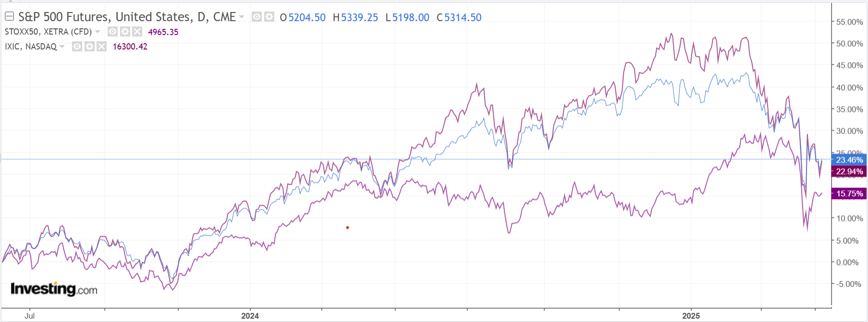The width and height of the screenshot is (868, 322).
Task: Remove the STOXX50 comparison series
Action: (x=137, y=32)
